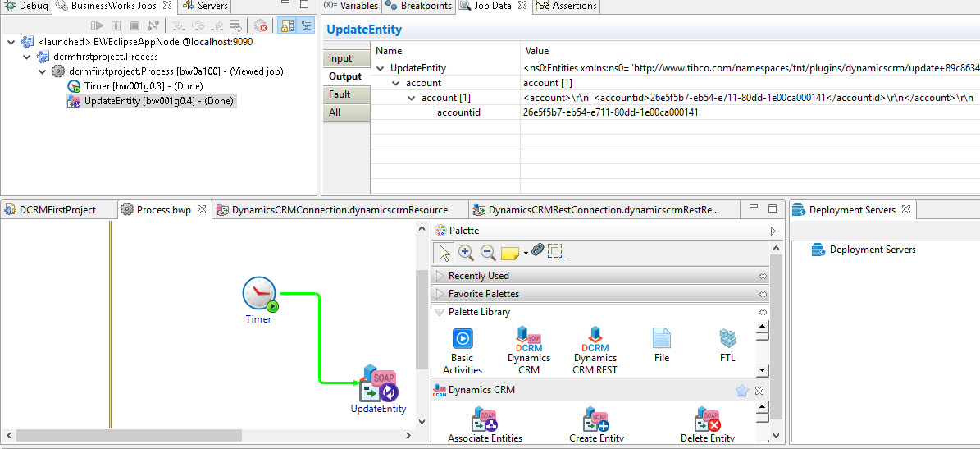Click the Resume job toolbar icon
The height and width of the screenshot is (449, 980).
pos(97,25)
